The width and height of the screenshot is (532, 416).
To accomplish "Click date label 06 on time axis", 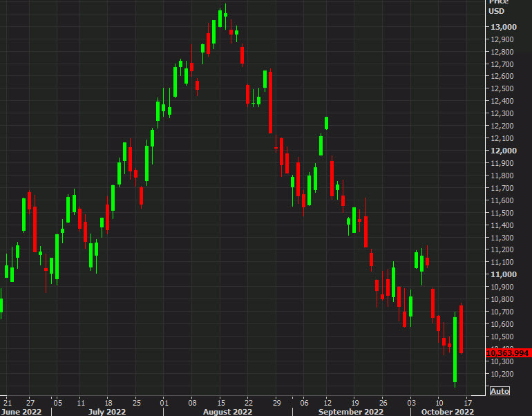I will click(x=304, y=403).
